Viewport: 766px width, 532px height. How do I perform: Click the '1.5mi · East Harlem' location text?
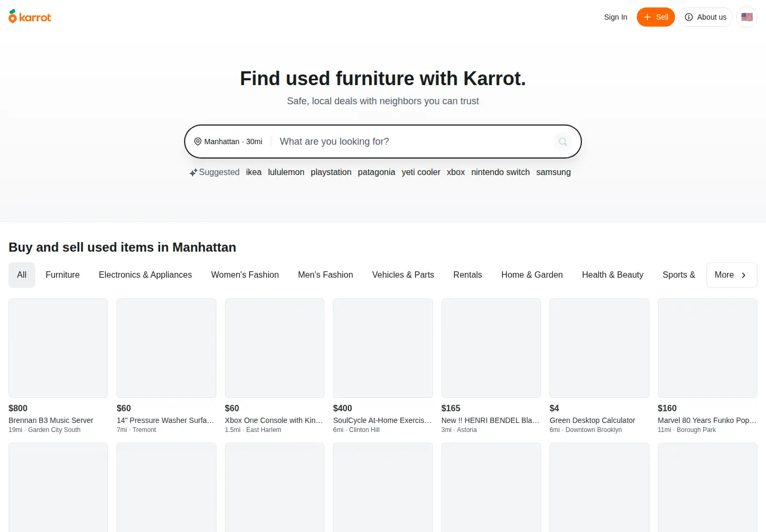click(253, 430)
